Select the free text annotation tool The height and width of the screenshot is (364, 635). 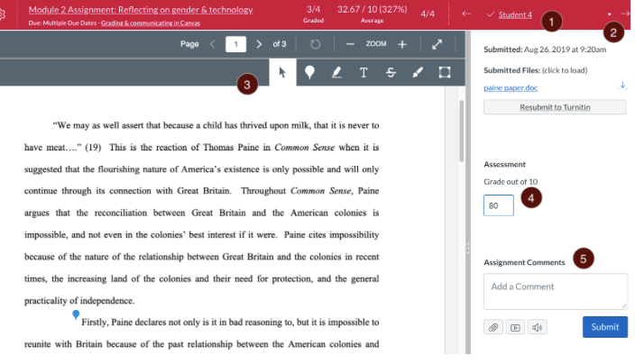(364, 72)
